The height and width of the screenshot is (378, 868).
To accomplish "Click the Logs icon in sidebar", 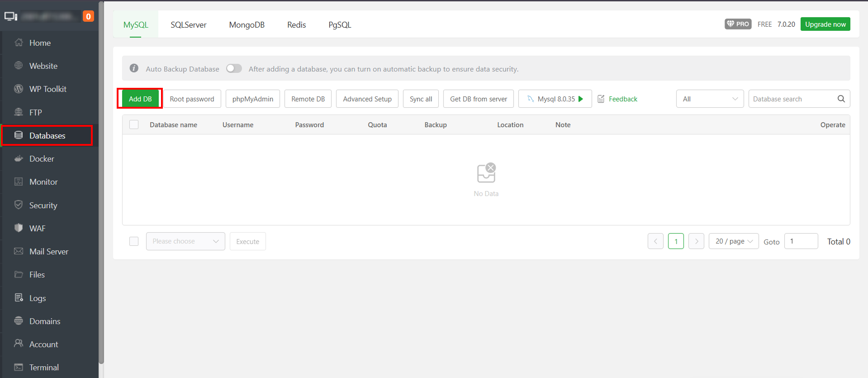I will pyautogui.click(x=19, y=297).
